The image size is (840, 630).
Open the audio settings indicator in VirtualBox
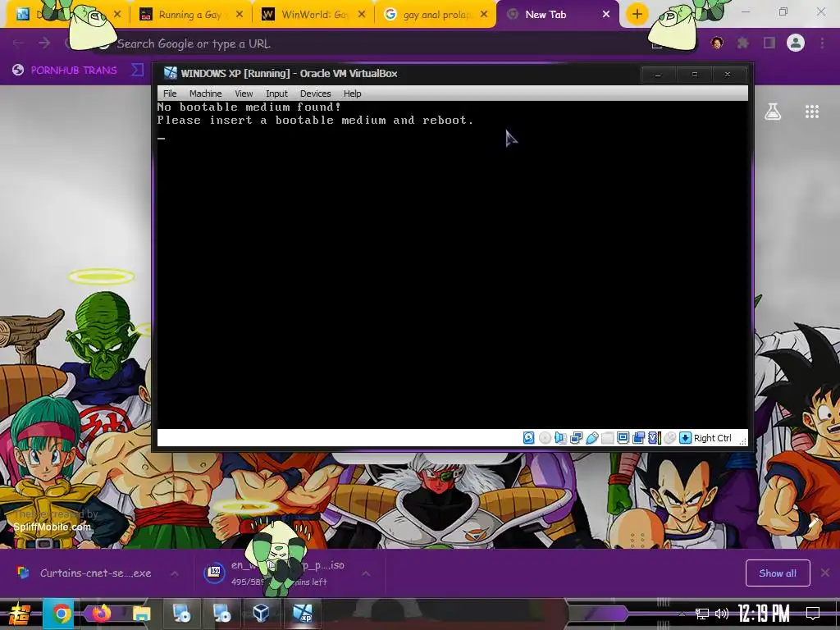click(x=560, y=438)
